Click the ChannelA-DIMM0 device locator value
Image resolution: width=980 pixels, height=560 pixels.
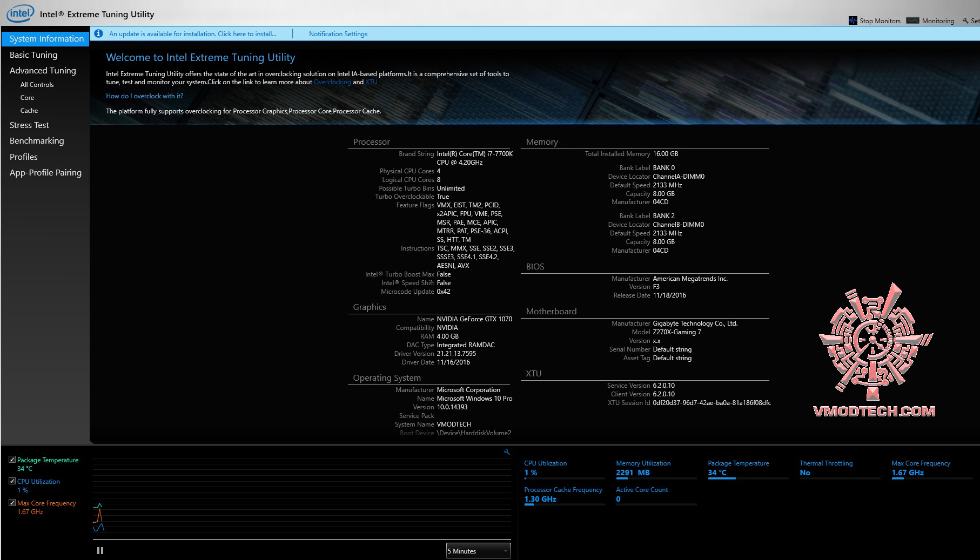click(x=679, y=177)
